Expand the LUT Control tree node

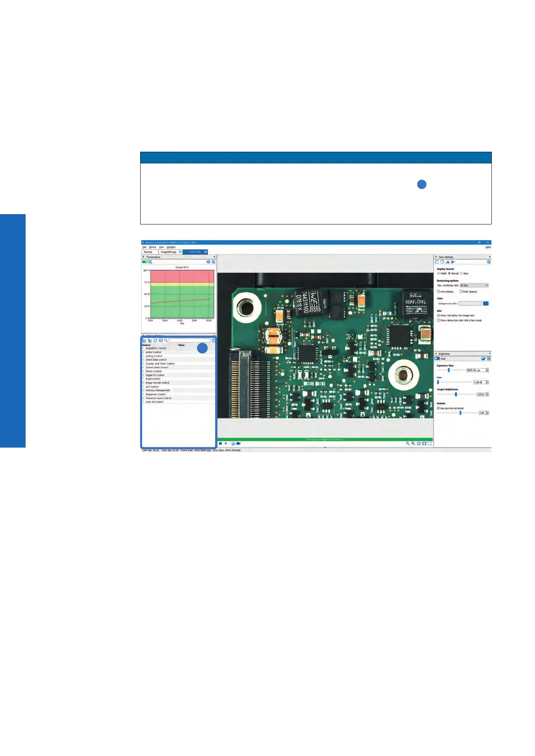tap(144, 387)
